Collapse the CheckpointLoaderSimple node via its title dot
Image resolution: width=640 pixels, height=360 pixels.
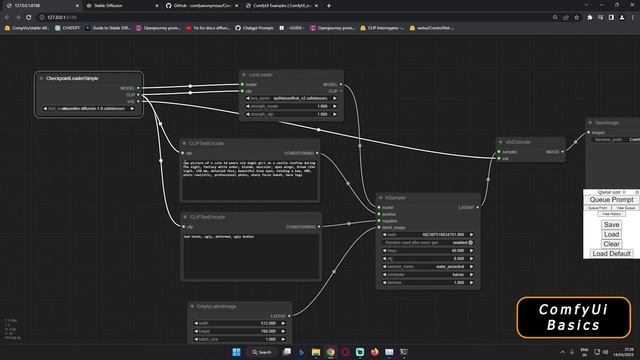(41, 78)
